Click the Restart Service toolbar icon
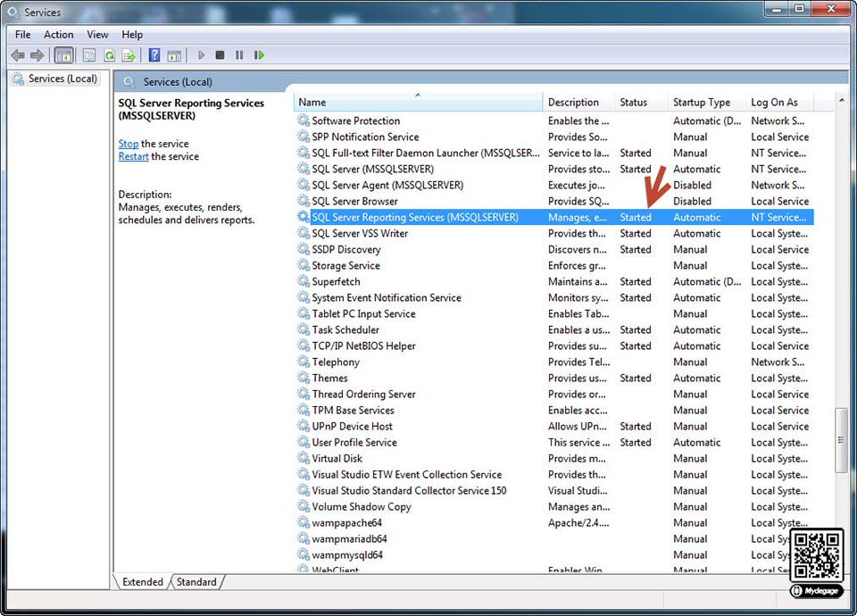857x616 pixels. [x=259, y=55]
